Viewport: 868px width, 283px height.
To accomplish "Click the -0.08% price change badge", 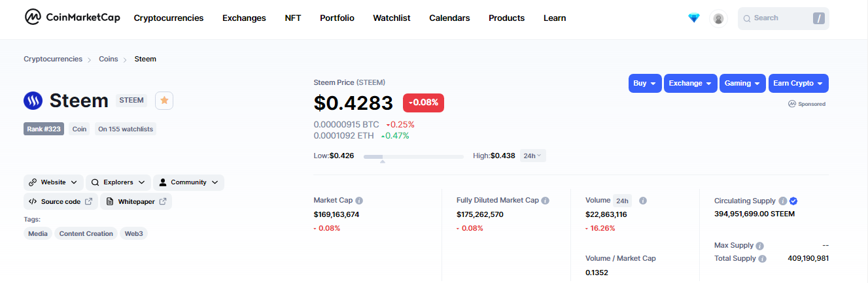I will [423, 103].
